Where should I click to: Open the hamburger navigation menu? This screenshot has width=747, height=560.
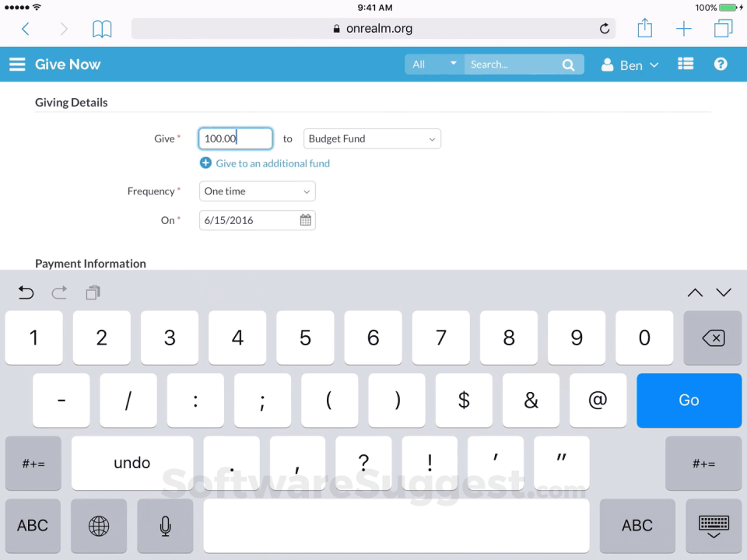(x=17, y=64)
